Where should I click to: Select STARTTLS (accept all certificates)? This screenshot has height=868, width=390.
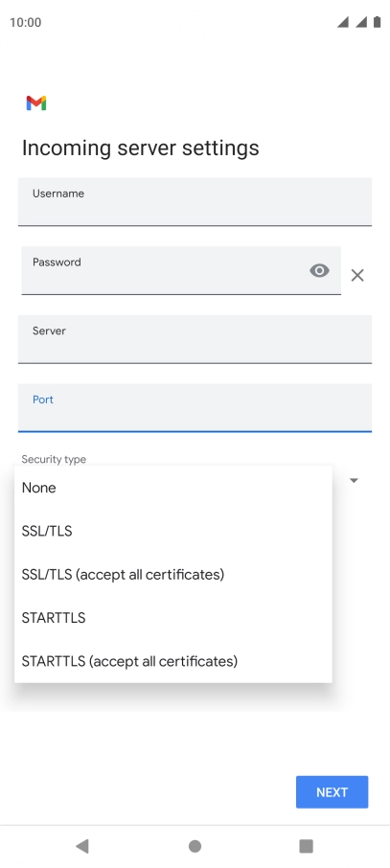[x=172, y=660]
